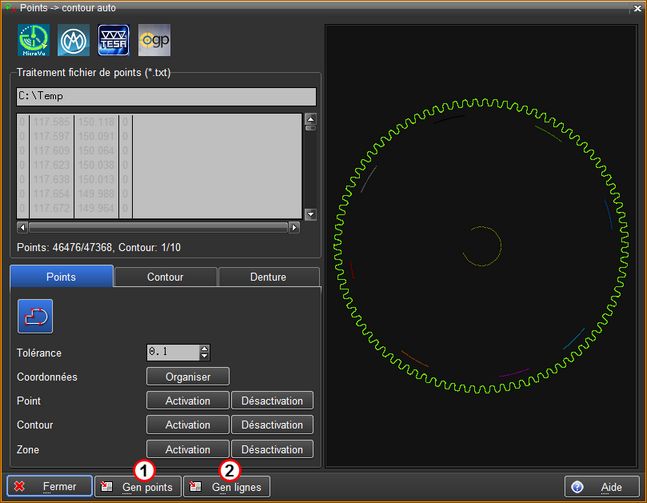Decrease Tolérance value with down arrow
Screen dimensions: 647x503
click(x=205, y=356)
